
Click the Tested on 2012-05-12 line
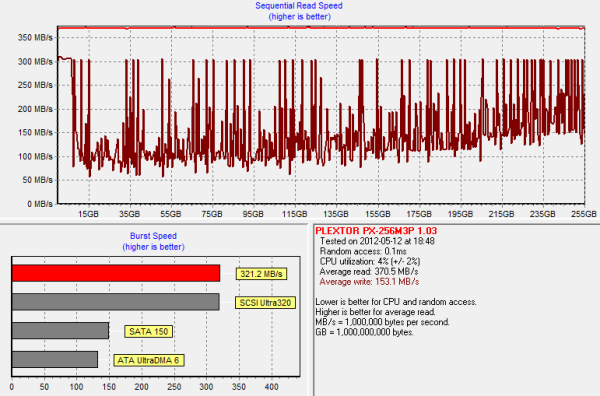pos(377,241)
